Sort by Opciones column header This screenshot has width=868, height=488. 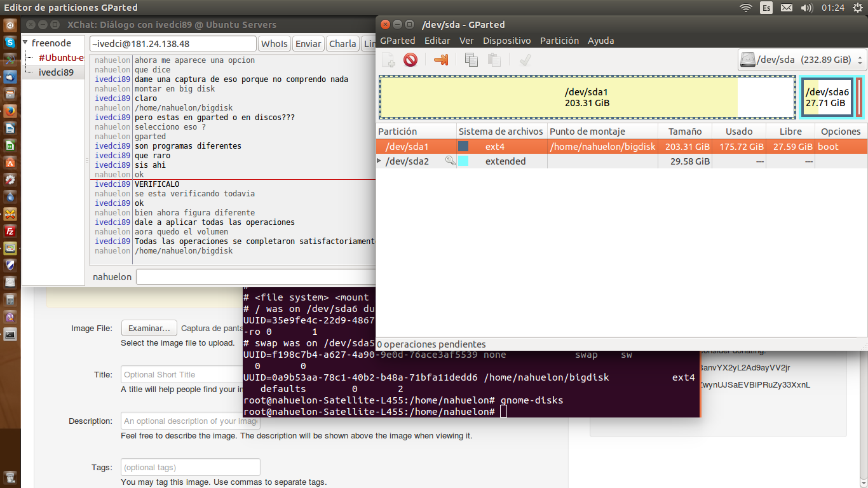(x=841, y=132)
